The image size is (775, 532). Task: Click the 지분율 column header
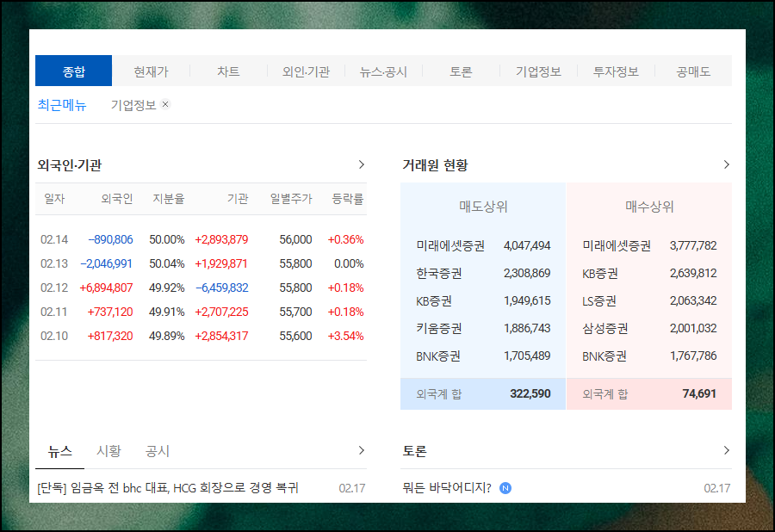[x=169, y=199]
